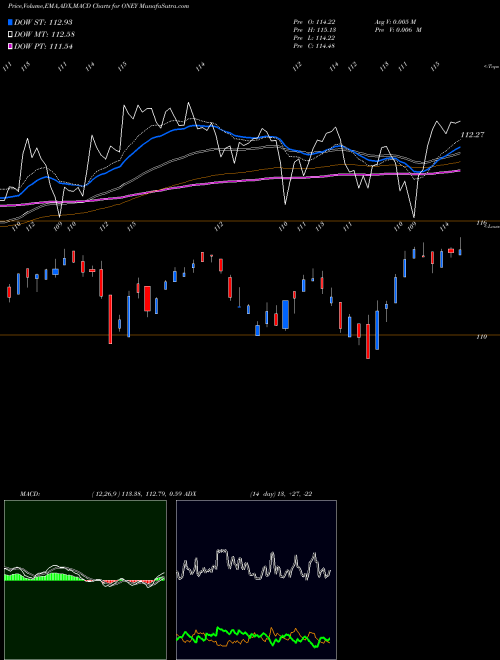Click the last blue candlestick on the right

click(x=460, y=252)
